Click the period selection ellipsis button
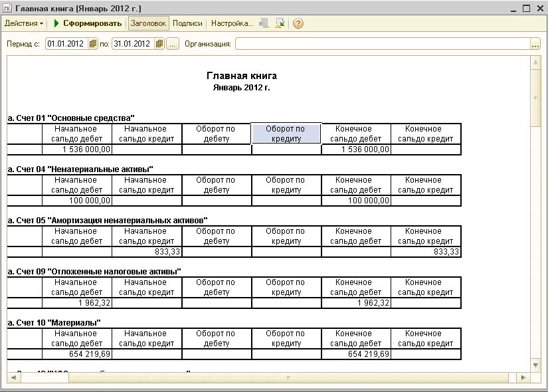The height and width of the screenshot is (392, 548). click(x=172, y=44)
